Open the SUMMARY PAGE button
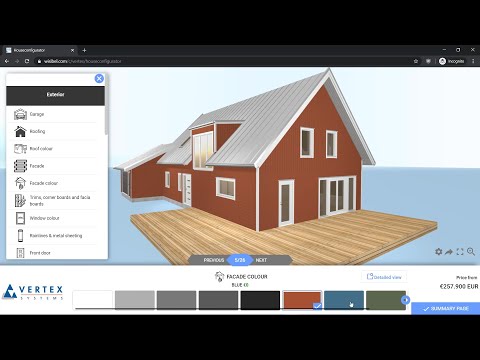 click(x=446, y=309)
